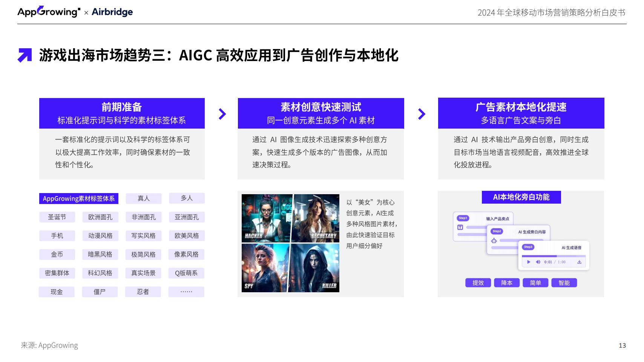Screen dimensions: 644x362
Task: Select the 真实场景 tag
Action: point(143,273)
